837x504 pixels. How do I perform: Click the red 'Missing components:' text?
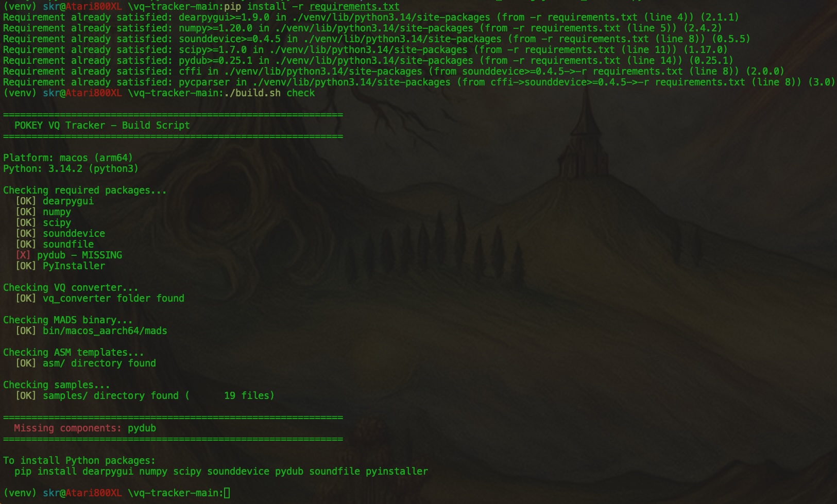(67, 428)
